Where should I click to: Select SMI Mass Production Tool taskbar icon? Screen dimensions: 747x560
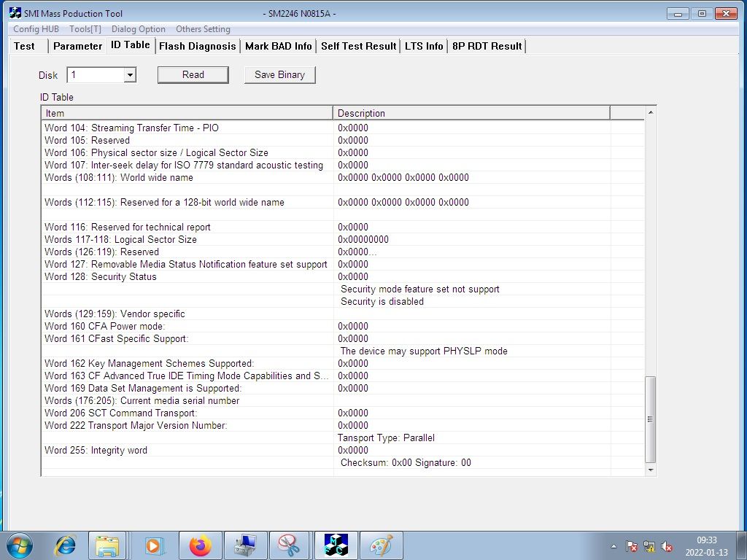336,545
